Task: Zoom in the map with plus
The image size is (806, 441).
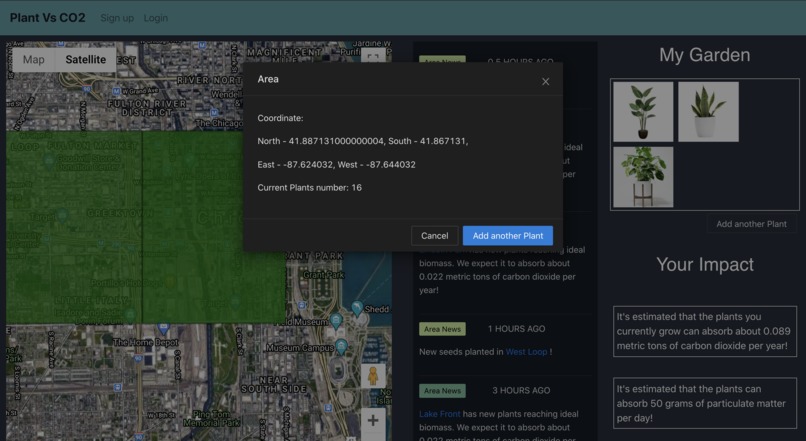Action: [373, 420]
